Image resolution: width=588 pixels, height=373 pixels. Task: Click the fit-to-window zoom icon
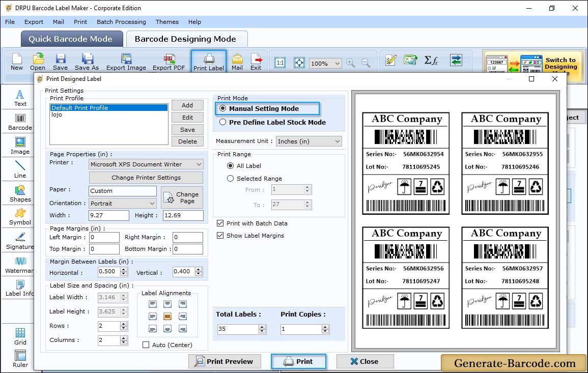pos(299,63)
